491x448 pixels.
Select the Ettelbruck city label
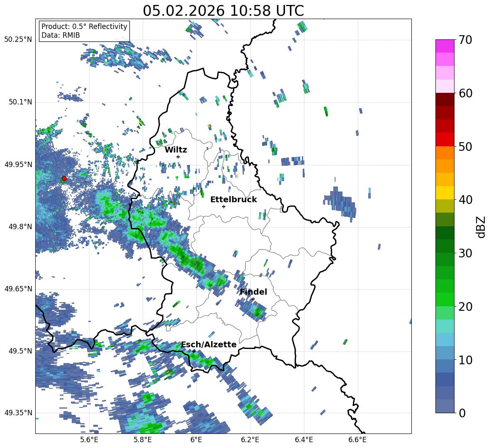pyautogui.click(x=233, y=200)
